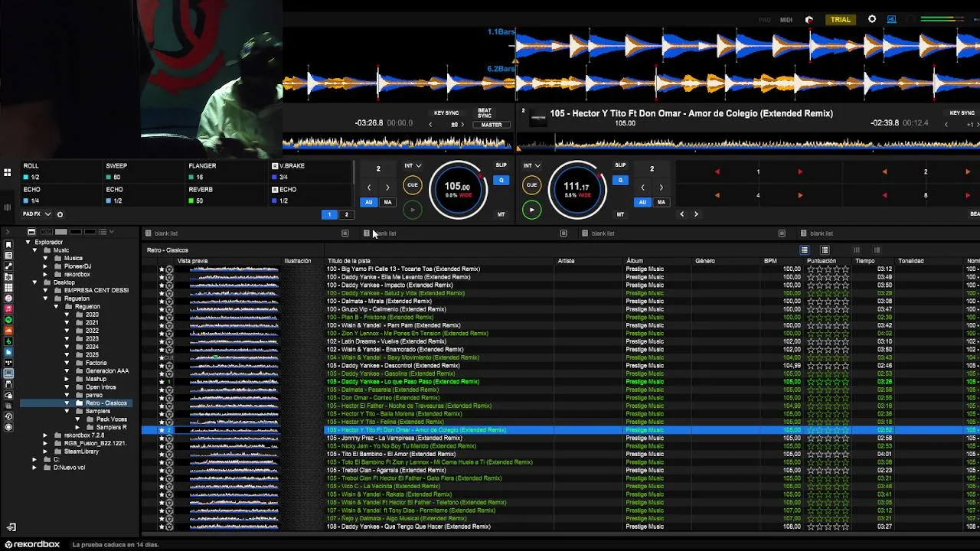Play deck 1 with the grey play button
The height and width of the screenshot is (551, 980).
point(412,210)
